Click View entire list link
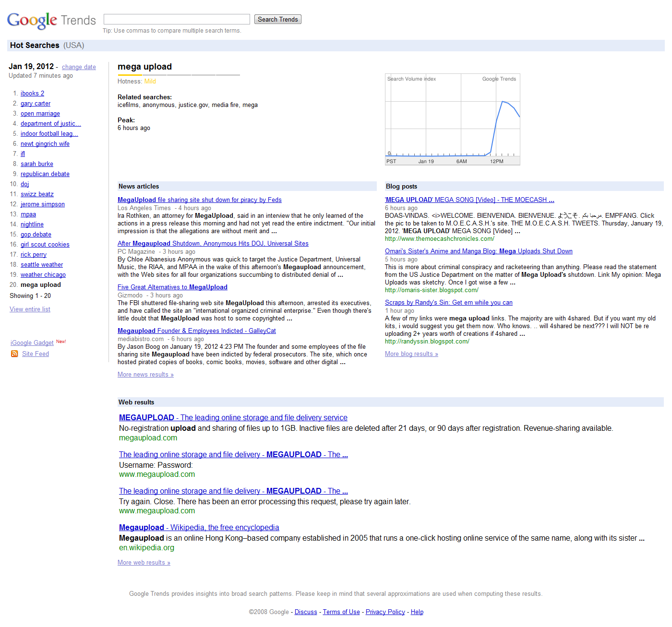This screenshot has width=672, height=627. 30,309
